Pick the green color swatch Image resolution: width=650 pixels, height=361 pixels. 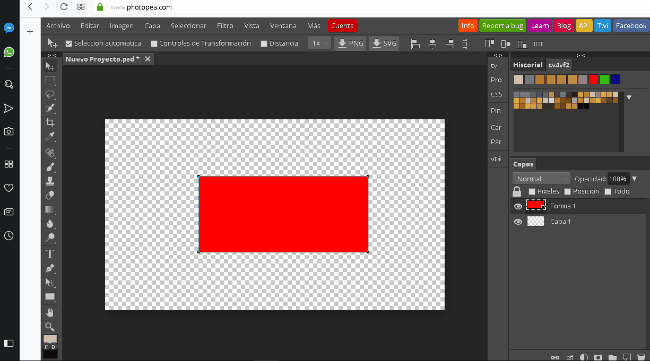click(x=604, y=80)
